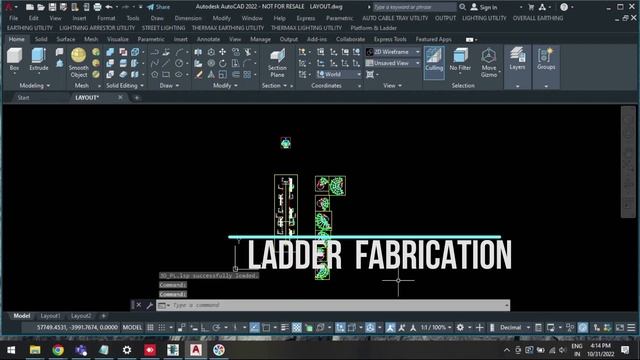
Task: Toggle Culling selection option
Action: (434, 62)
